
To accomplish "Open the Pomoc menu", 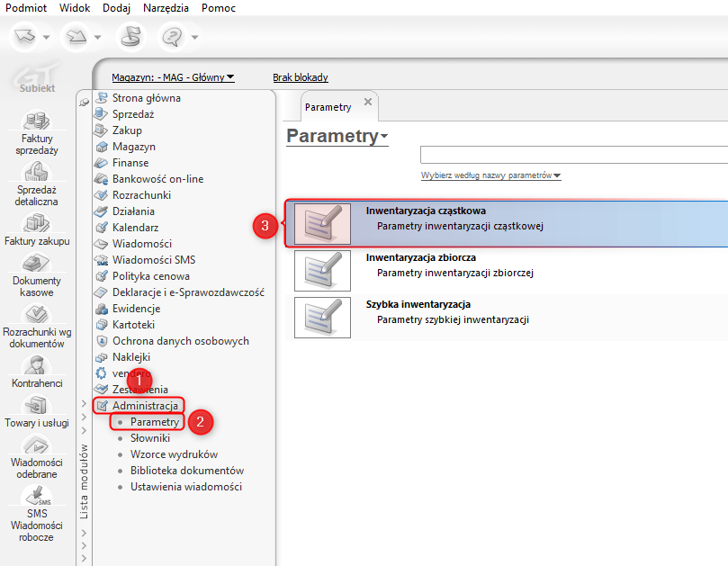I will click(218, 8).
